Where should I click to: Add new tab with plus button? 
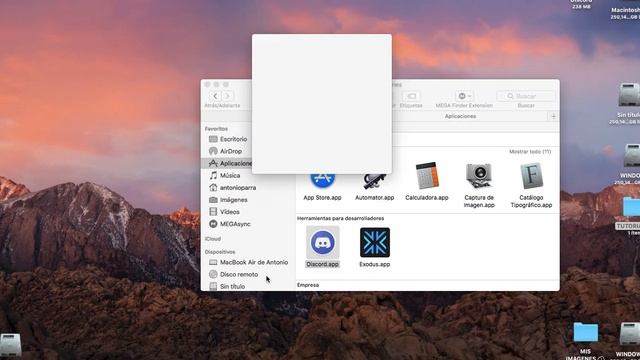[553, 116]
